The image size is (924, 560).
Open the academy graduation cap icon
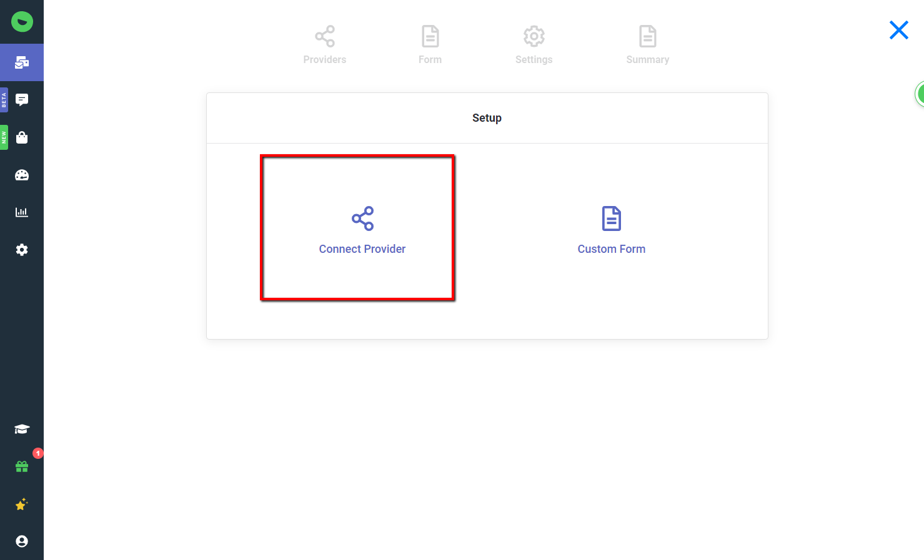(22, 429)
